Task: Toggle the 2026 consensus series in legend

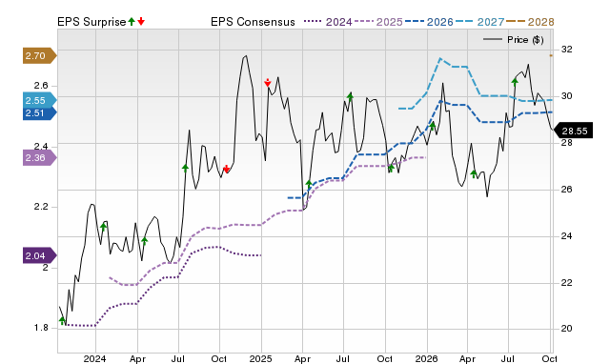Action: [429, 22]
